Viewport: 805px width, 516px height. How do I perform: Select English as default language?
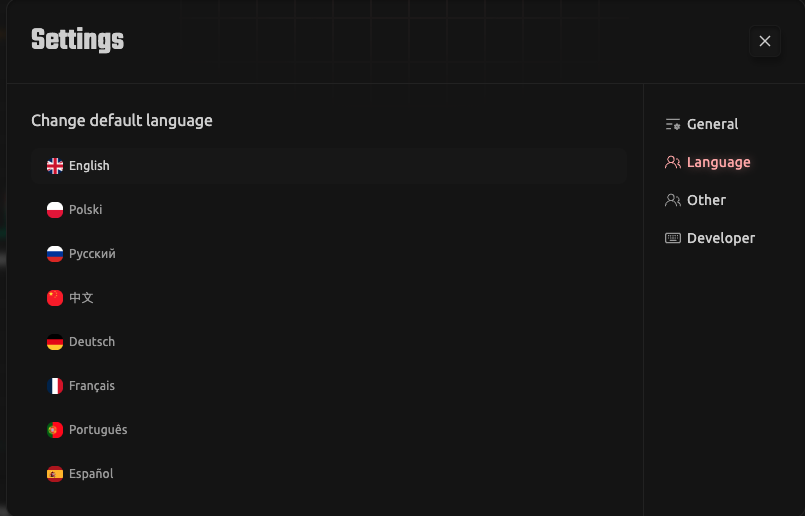pos(329,166)
